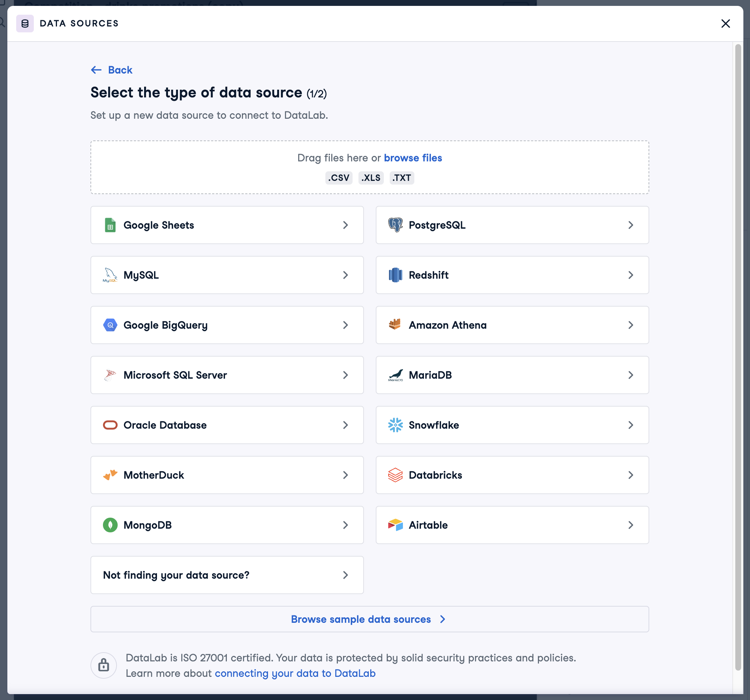Select the MongoDB label text
The image size is (750, 700).
point(147,525)
